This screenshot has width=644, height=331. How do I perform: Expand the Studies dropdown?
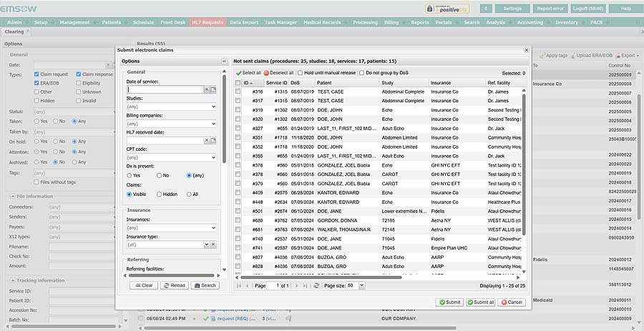tap(213, 107)
